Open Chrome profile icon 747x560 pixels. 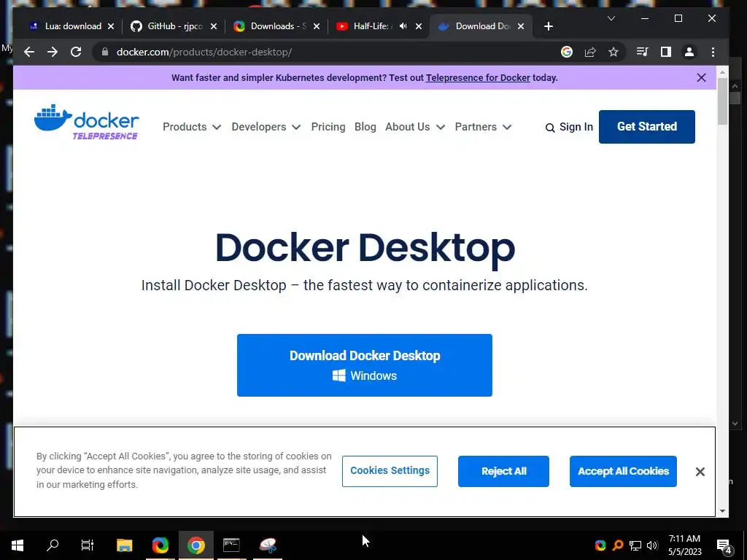(x=689, y=52)
